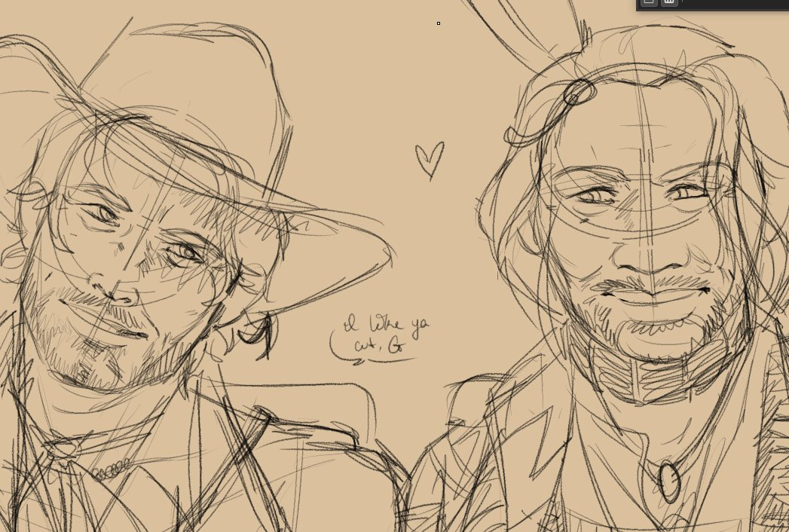Click the handwritten speech text note
This screenshot has width=789, height=532.
(384, 337)
